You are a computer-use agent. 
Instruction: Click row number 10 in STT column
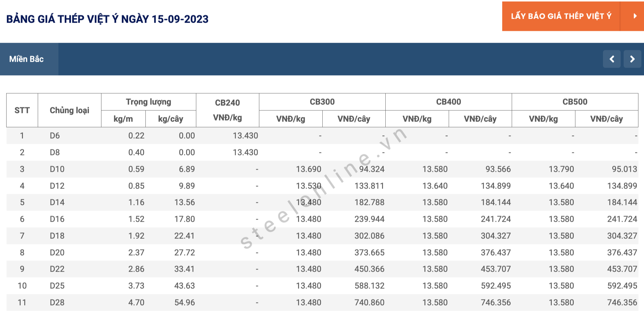pyautogui.click(x=22, y=286)
